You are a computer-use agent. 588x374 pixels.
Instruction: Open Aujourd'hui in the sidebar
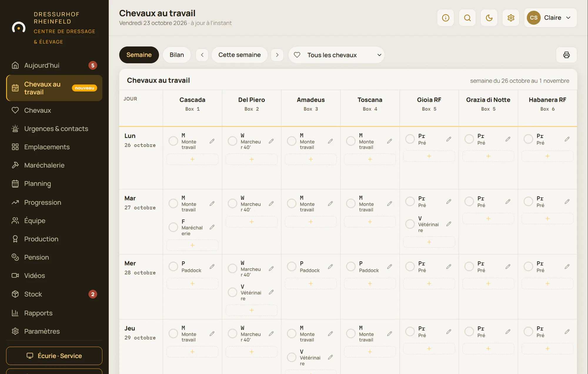pos(54,65)
